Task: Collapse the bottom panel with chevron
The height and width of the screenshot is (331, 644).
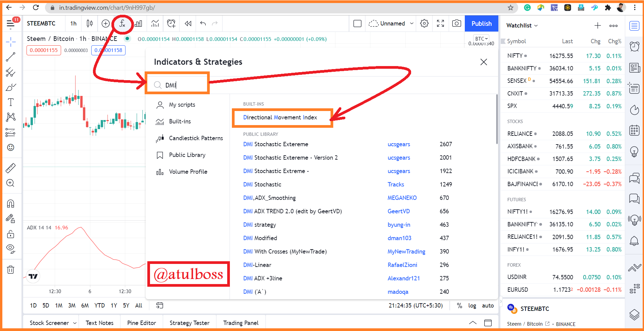Action: pyautogui.click(x=473, y=323)
